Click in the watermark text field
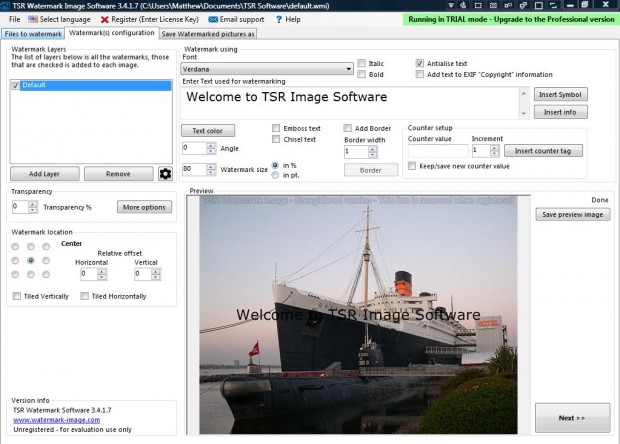Screen dimensions: 620x444 coord(350,103)
